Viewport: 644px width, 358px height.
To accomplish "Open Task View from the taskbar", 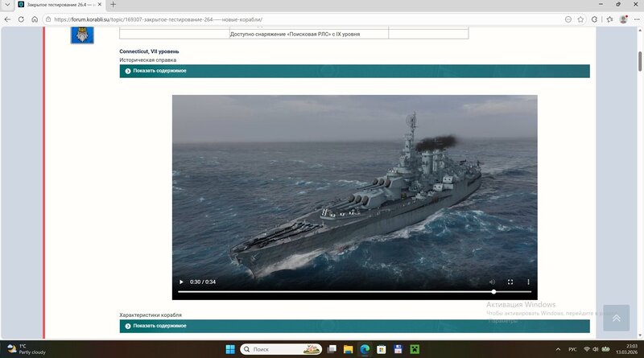I will (332, 349).
